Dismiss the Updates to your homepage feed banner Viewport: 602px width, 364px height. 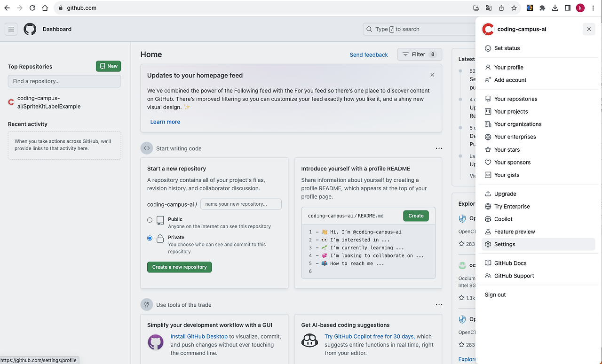coord(432,75)
